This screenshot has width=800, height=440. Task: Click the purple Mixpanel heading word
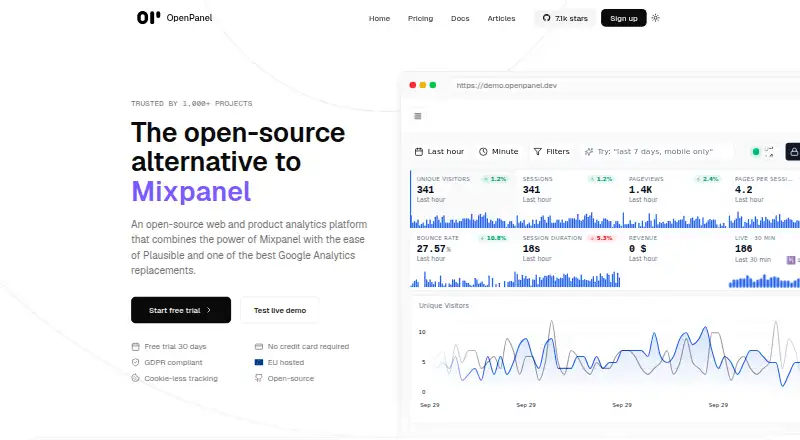point(191,192)
